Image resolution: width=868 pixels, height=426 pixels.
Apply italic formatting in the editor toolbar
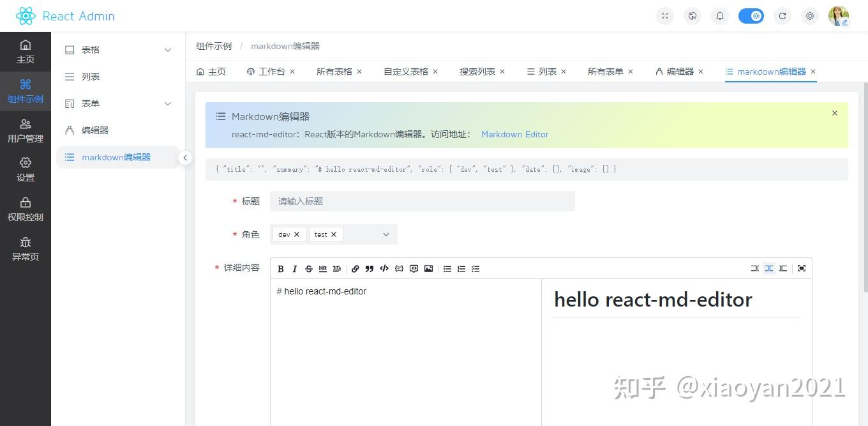(x=294, y=268)
